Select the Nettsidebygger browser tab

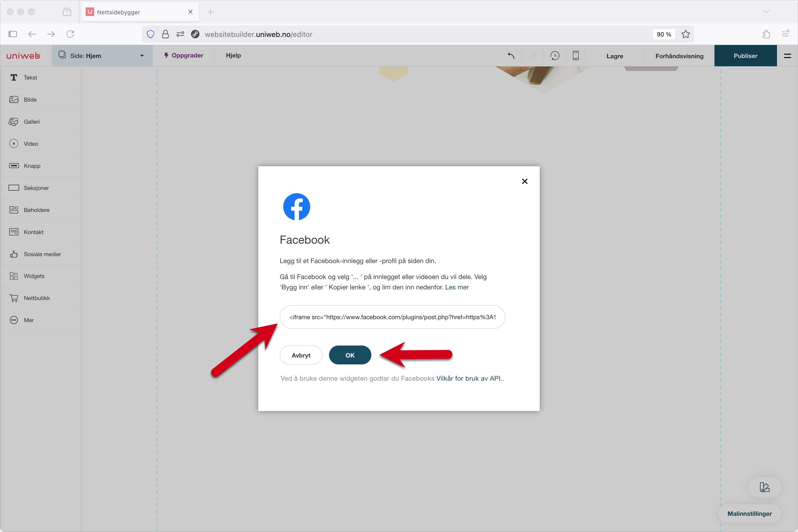point(140,12)
